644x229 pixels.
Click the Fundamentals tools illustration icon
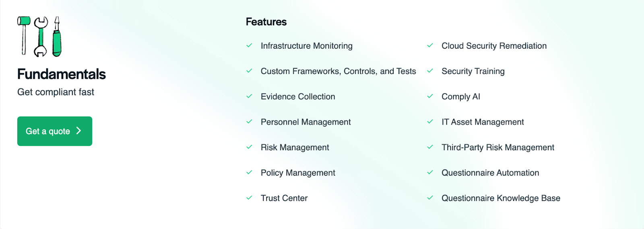pos(39,37)
